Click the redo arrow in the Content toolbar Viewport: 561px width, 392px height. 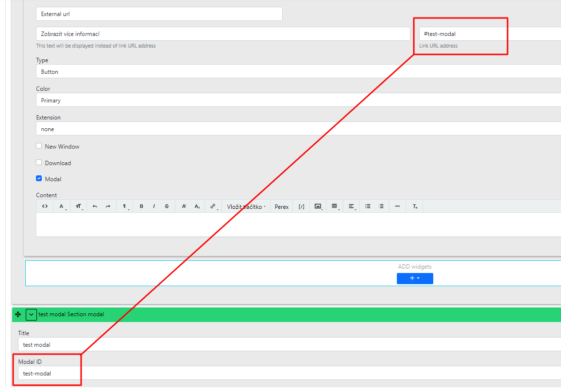[x=108, y=206]
